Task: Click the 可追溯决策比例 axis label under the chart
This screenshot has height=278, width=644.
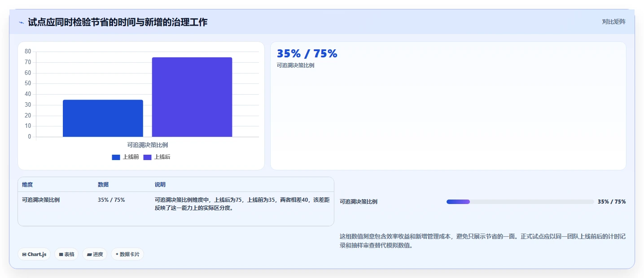Action: coord(148,145)
